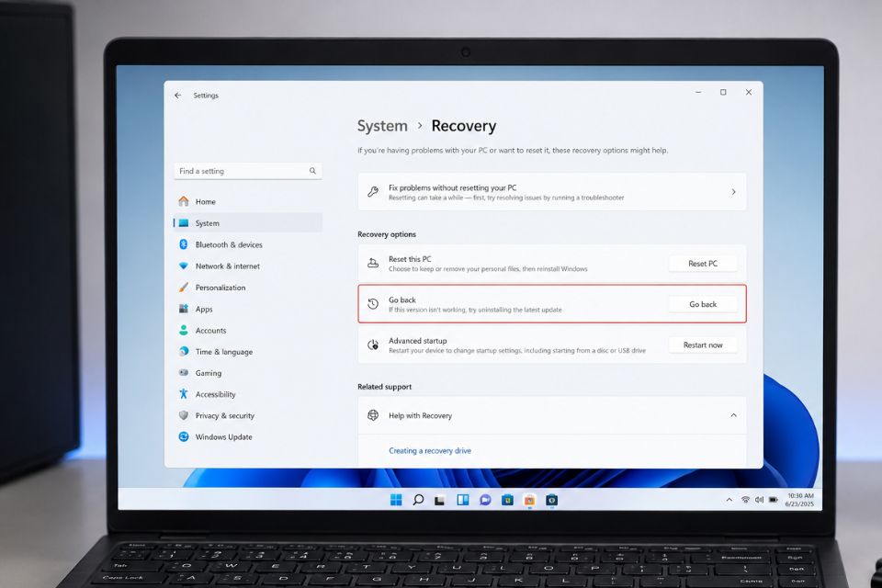Click the volume speaker tray icon

pos(760,500)
